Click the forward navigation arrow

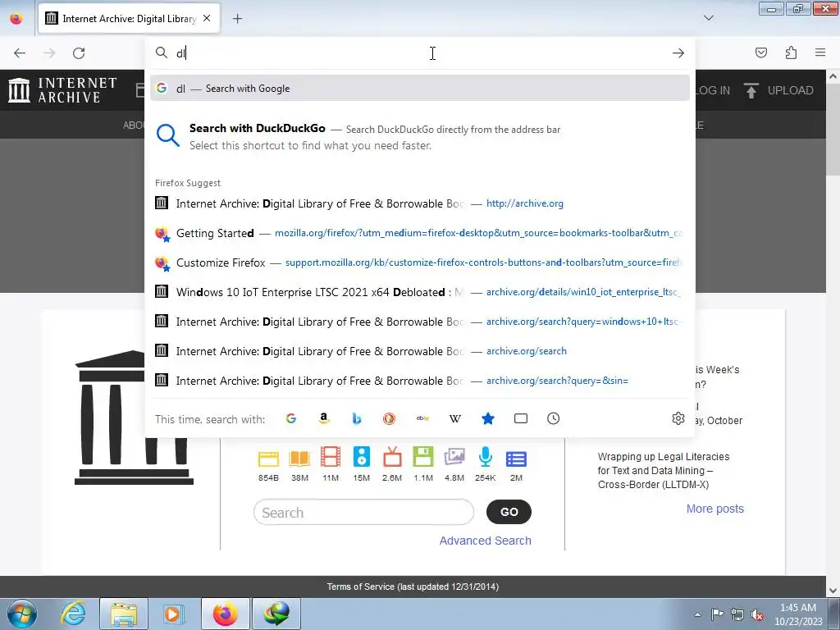pos(49,53)
